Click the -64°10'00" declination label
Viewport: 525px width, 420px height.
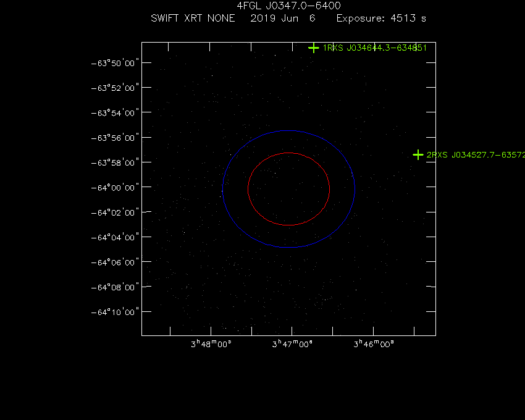pyautogui.click(x=115, y=312)
